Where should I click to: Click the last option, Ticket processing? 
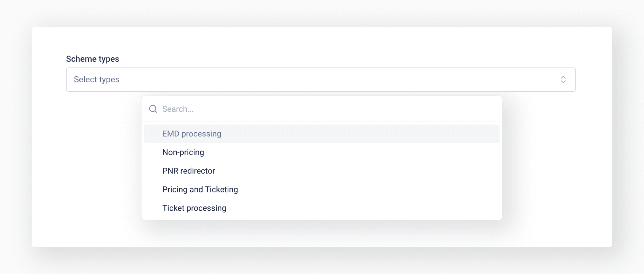tap(321, 208)
